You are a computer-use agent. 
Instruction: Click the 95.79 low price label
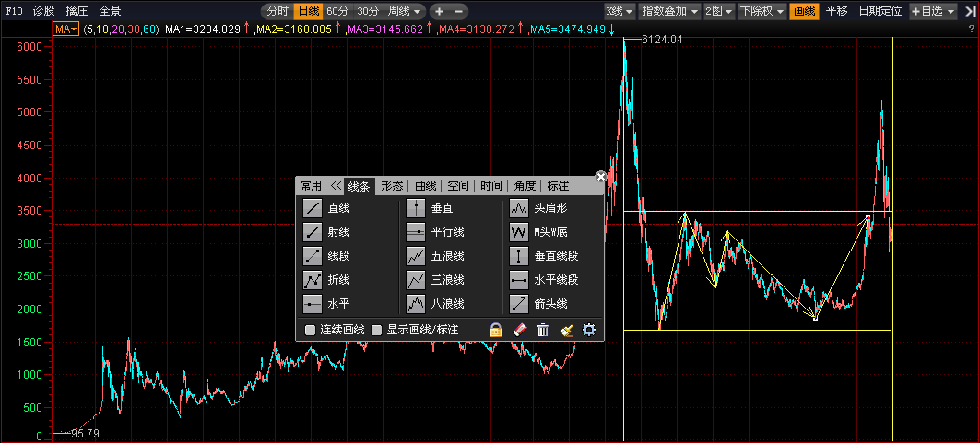click(x=85, y=433)
